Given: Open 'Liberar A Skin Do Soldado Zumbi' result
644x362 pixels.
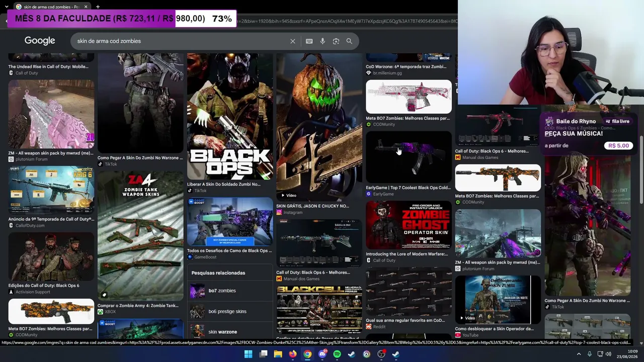Looking at the screenshot, I should click(x=224, y=184).
